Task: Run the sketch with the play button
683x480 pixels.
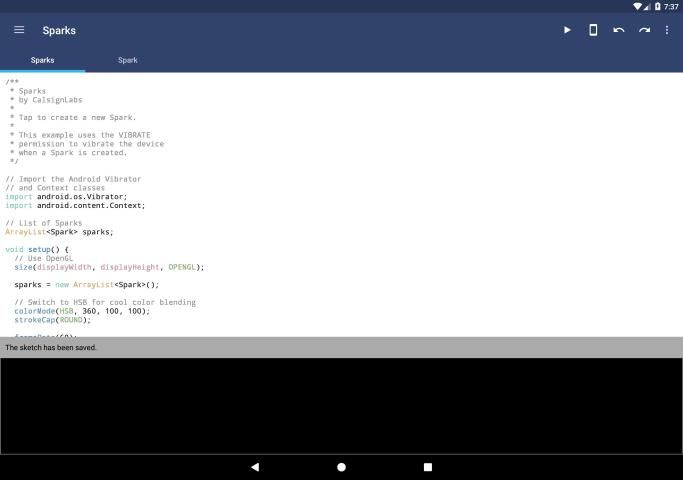Action: pos(567,30)
